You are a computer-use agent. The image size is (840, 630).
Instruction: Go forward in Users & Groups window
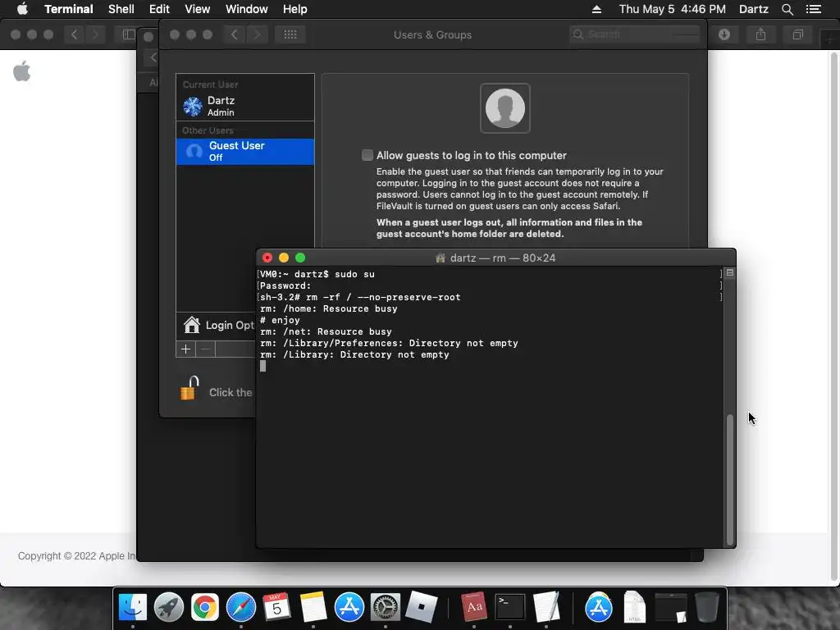[x=258, y=34]
